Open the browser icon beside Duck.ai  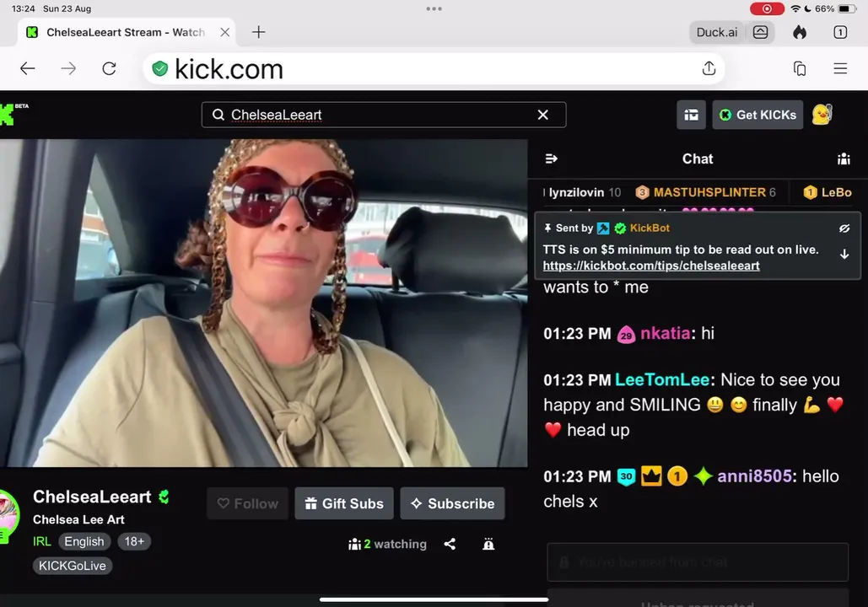pos(760,32)
